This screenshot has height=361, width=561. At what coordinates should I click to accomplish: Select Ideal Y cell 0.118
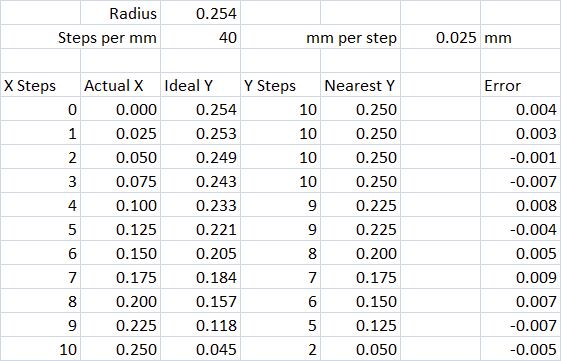click(x=201, y=325)
